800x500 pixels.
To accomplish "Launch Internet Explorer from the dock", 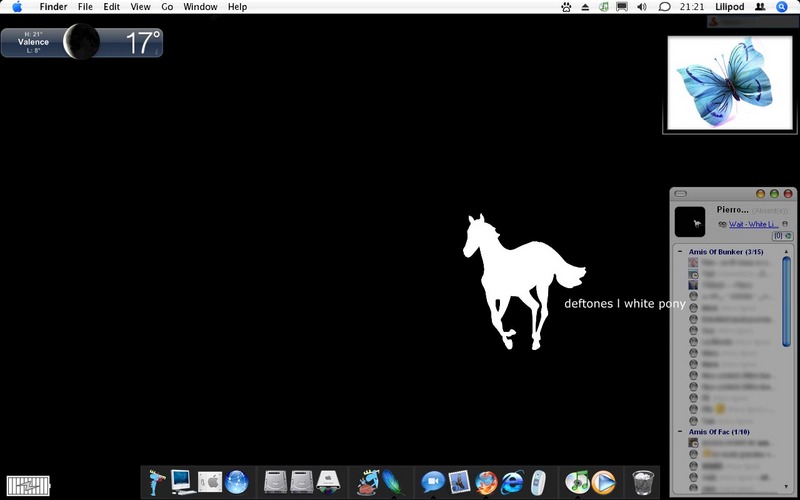I will 512,482.
